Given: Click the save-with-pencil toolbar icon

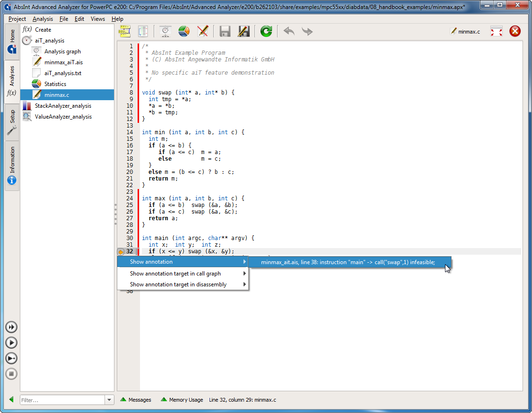Looking at the screenshot, I should coord(244,31).
